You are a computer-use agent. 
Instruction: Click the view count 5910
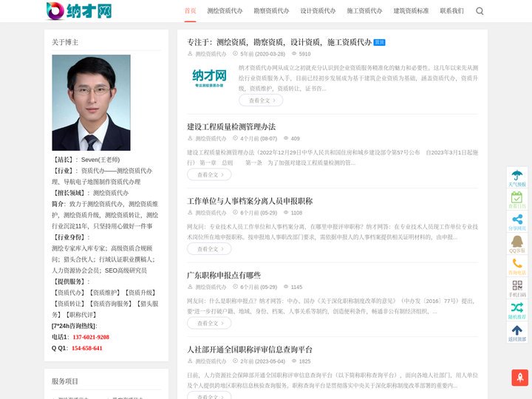pos(304,54)
